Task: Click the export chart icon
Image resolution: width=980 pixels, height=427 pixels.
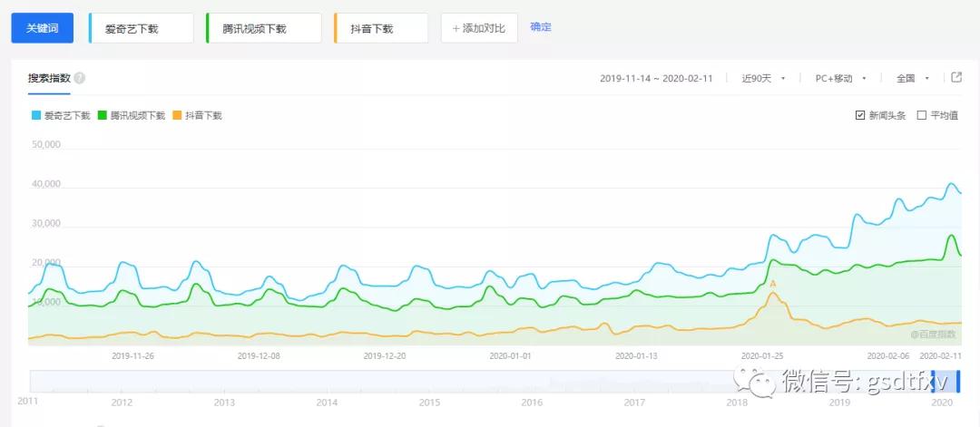Action: 956,77
